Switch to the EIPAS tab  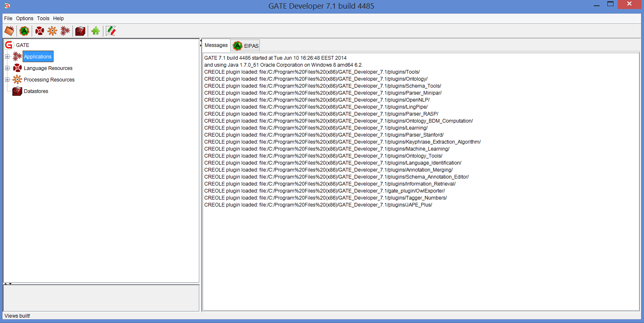tap(246, 46)
